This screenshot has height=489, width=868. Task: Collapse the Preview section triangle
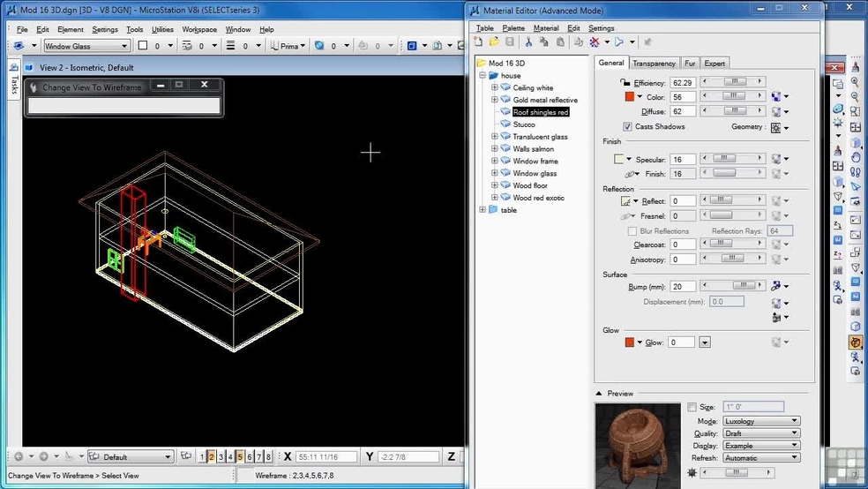click(x=599, y=393)
